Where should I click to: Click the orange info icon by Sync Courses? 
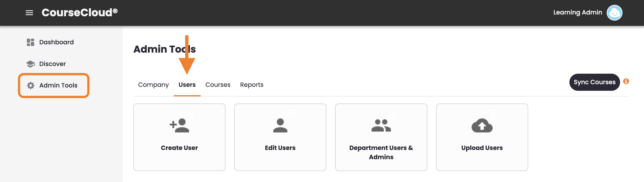626,82
